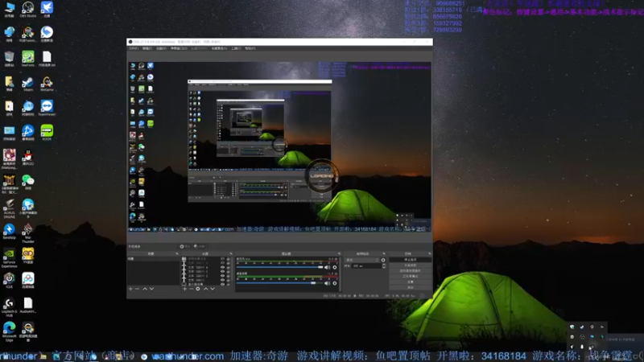This screenshot has height=362, width=644.
Task: Toggle lock on bottom source row in OBS
Action: click(x=228, y=284)
